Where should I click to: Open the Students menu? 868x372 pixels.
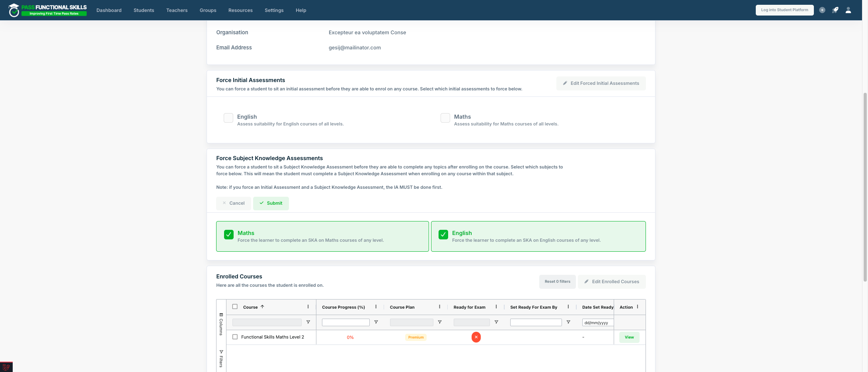click(144, 10)
